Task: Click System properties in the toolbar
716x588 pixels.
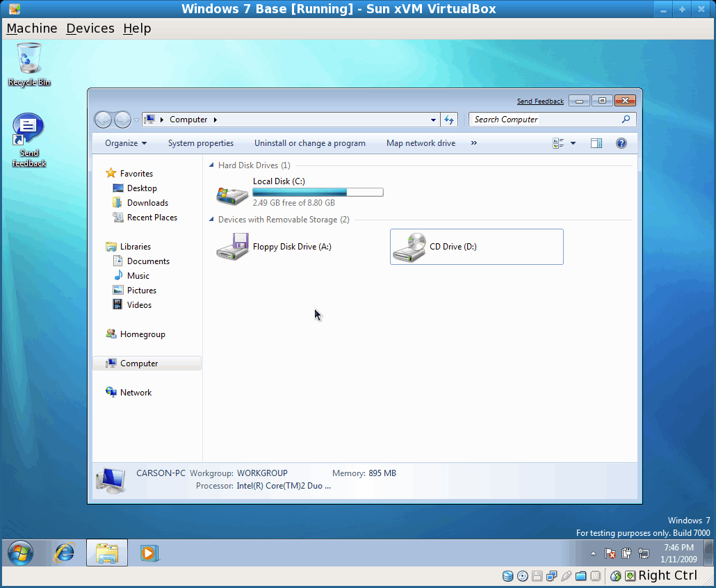Action: 200,143
